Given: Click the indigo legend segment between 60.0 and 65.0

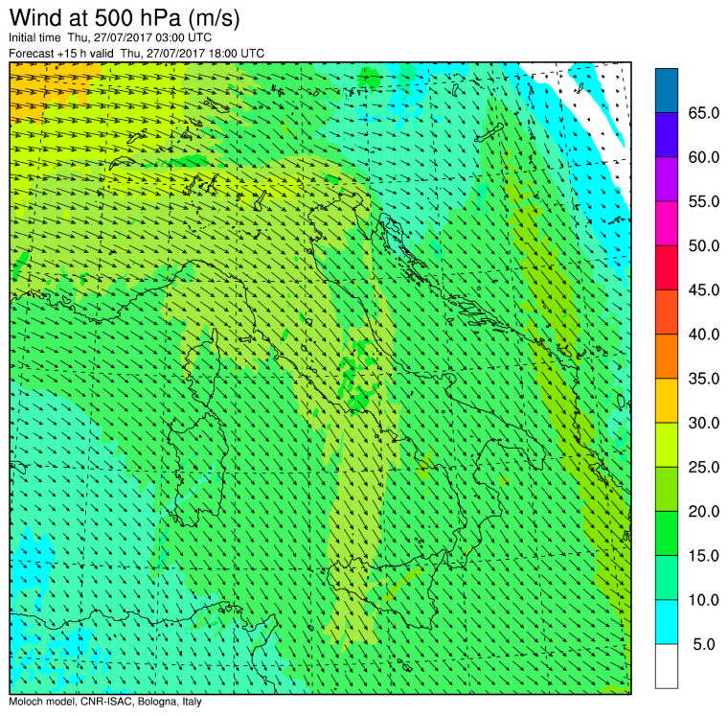Looking at the screenshot, I should pyautogui.click(x=667, y=135).
